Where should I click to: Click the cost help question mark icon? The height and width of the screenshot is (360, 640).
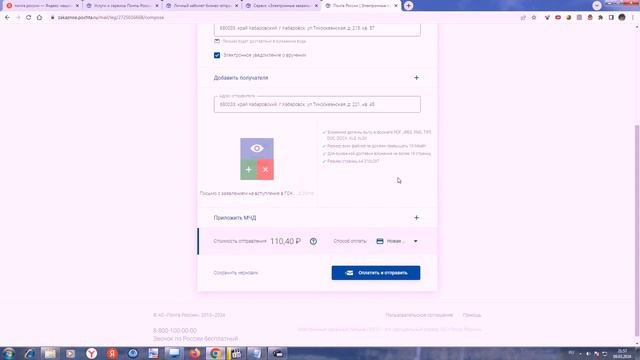click(313, 241)
